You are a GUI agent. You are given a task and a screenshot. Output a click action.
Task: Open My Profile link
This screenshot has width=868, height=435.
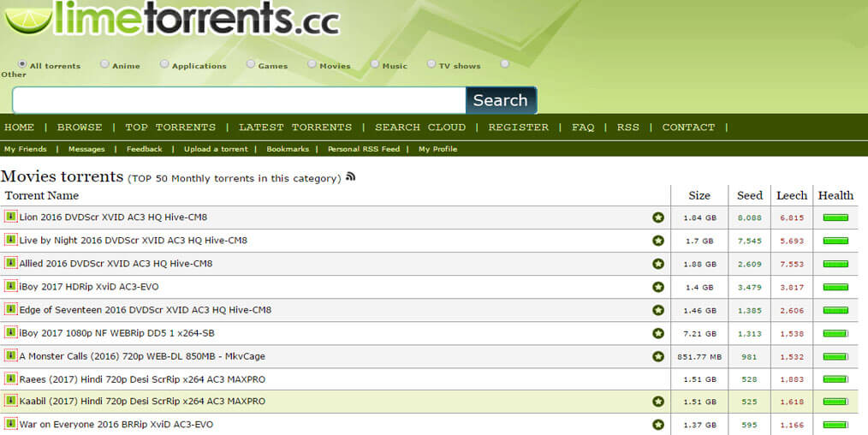click(437, 149)
